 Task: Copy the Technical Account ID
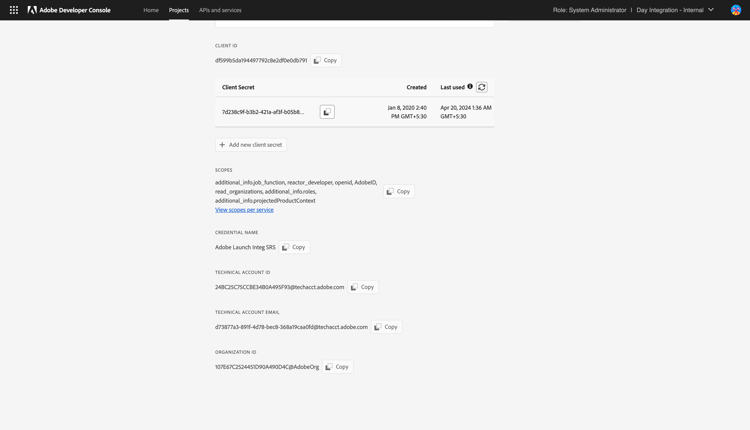coord(363,287)
